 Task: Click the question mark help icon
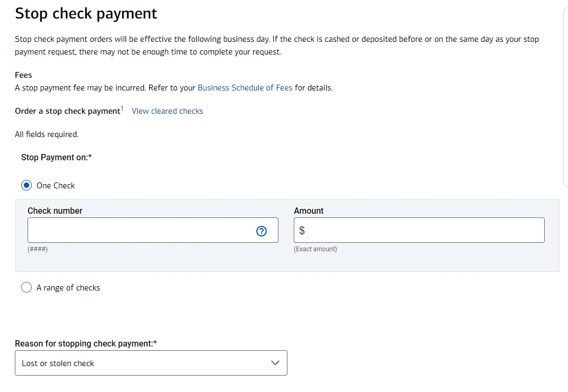[x=261, y=231]
